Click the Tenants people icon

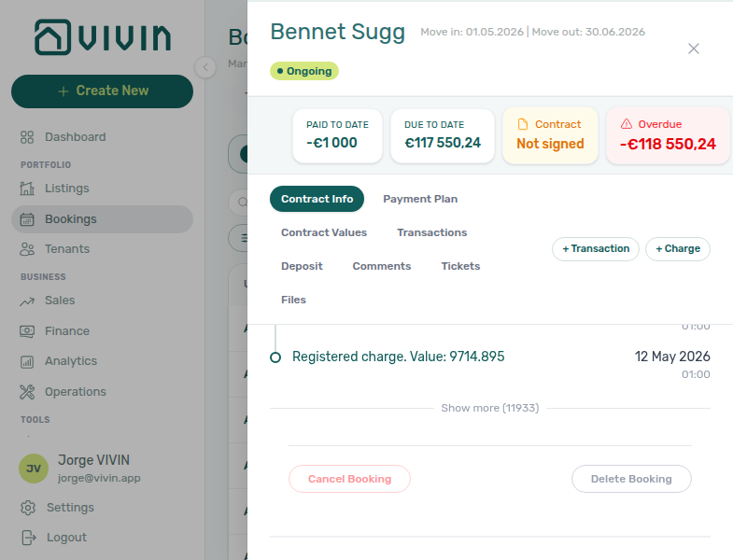[x=27, y=249]
